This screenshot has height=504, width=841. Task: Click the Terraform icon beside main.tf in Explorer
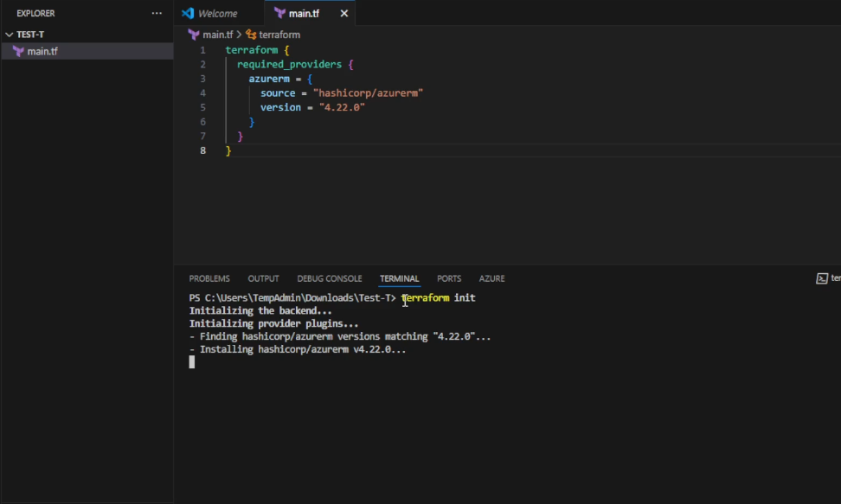pyautogui.click(x=19, y=52)
